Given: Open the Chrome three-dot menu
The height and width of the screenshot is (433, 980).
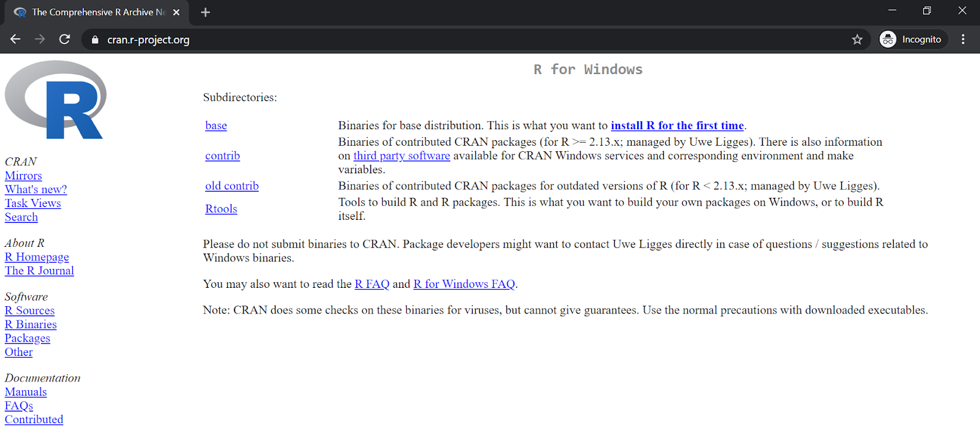Looking at the screenshot, I should click(x=963, y=39).
